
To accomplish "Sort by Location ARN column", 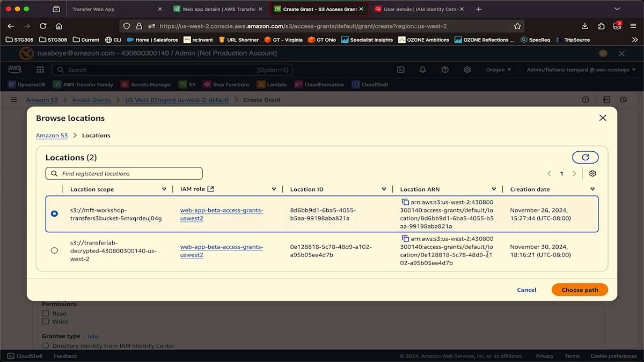I will click(x=494, y=189).
